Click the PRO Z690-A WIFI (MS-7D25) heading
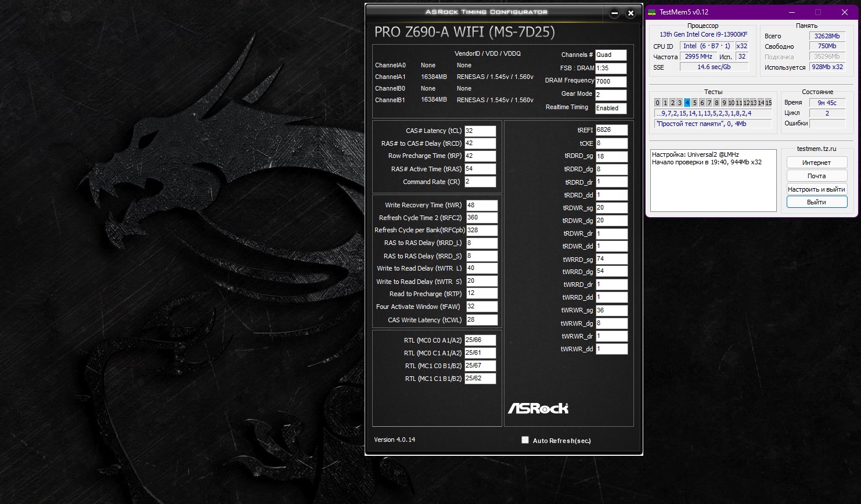The image size is (861, 504). click(x=464, y=32)
